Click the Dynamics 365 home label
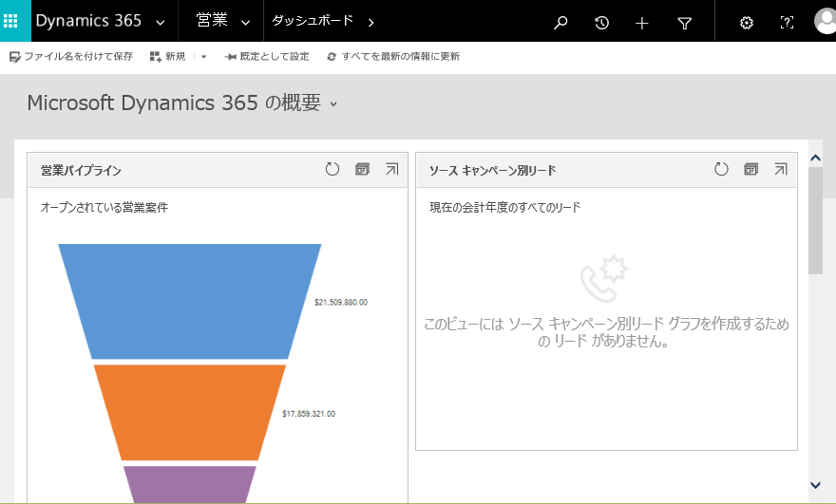 88,21
